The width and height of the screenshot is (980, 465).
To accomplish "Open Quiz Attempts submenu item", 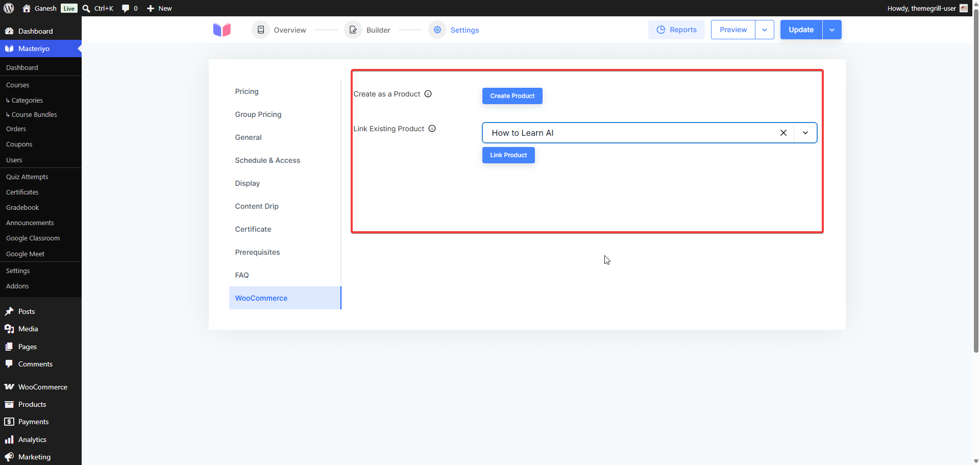I will 27,177.
